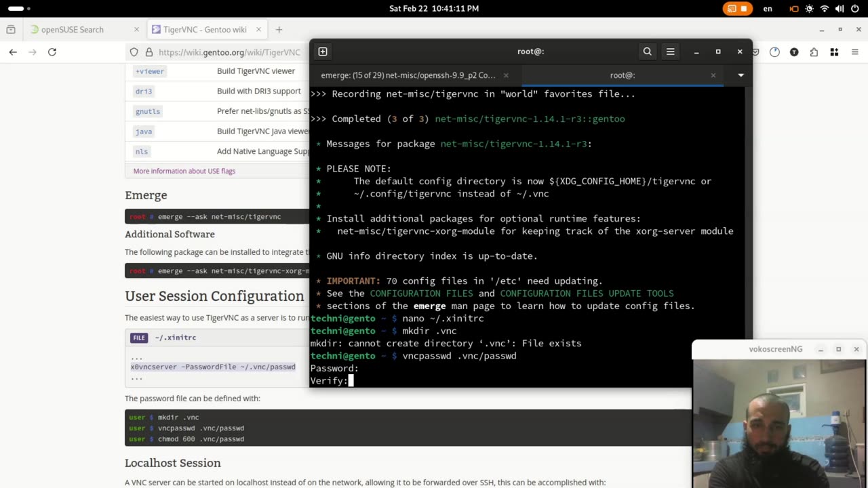Open the terminal hamburger menu

pos(671,52)
